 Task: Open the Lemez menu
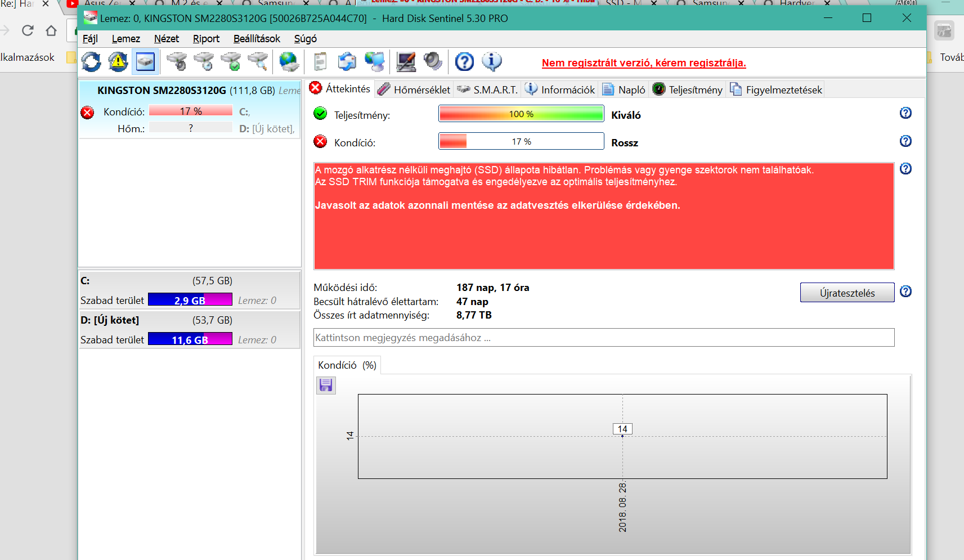point(126,39)
